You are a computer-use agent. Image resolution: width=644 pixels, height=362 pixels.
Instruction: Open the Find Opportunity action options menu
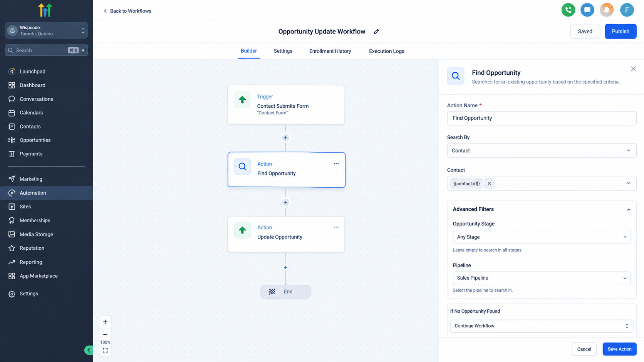click(x=336, y=163)
